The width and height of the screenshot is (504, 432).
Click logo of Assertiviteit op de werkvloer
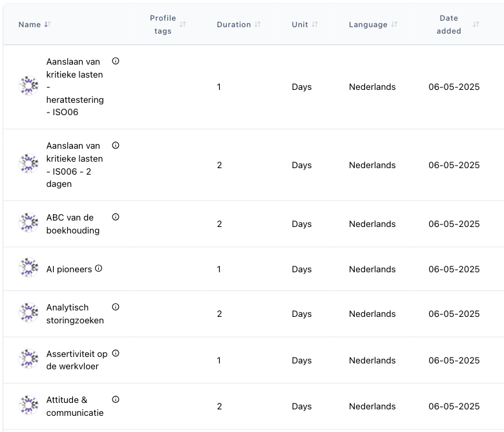tap(28, 359)
